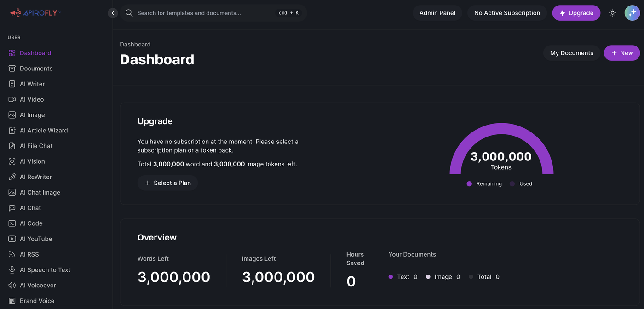
Task: Click the AI Code terminal icon
Action: tap(12, 223)
